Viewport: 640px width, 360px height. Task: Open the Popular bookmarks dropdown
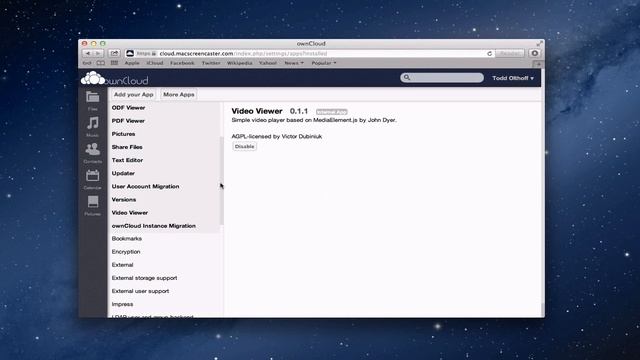(324, 63)
